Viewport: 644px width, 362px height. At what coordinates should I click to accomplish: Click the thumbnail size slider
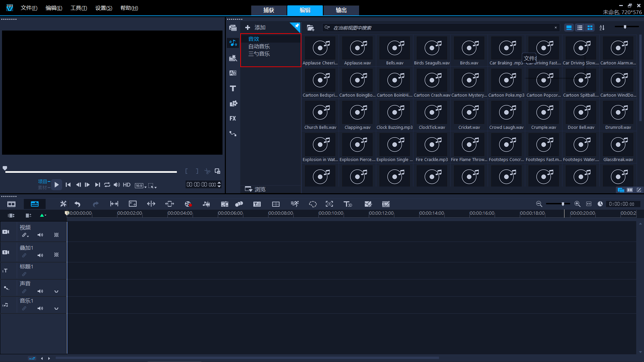point(626,27)
